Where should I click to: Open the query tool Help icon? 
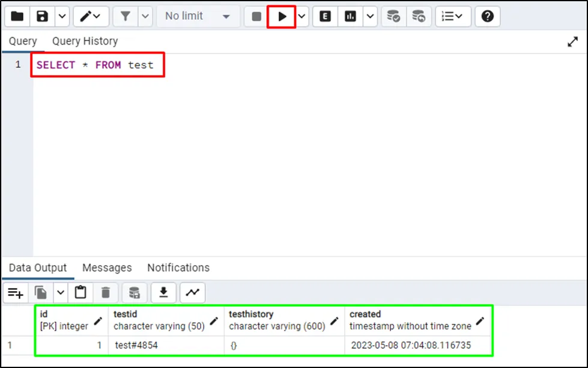coord(487,16)
